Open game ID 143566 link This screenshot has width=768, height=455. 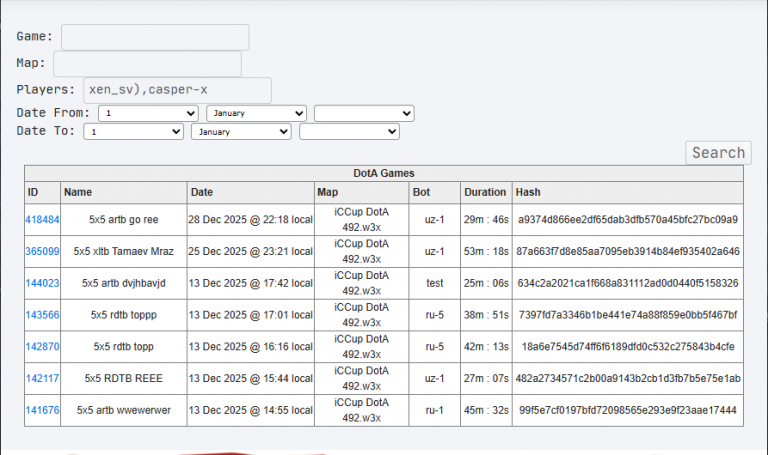tap(42, 315)
